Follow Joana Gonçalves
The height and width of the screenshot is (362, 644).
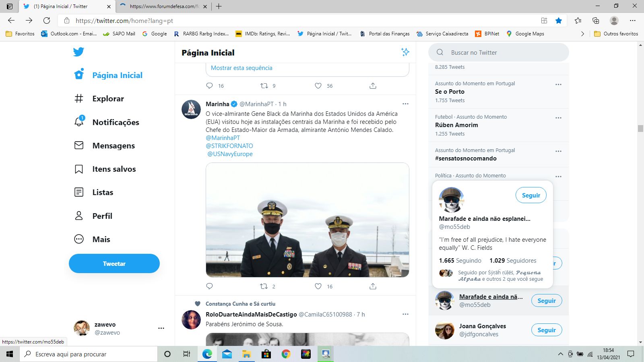547,330
